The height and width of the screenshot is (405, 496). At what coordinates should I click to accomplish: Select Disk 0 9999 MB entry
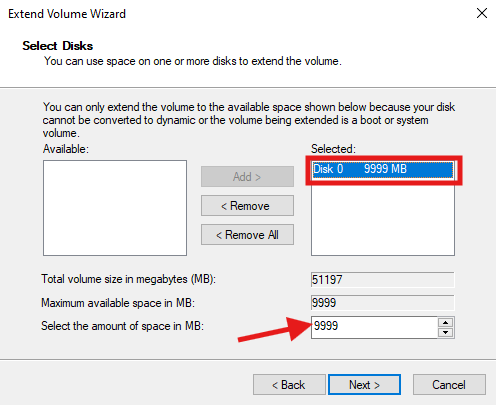(x=383, y=169)
